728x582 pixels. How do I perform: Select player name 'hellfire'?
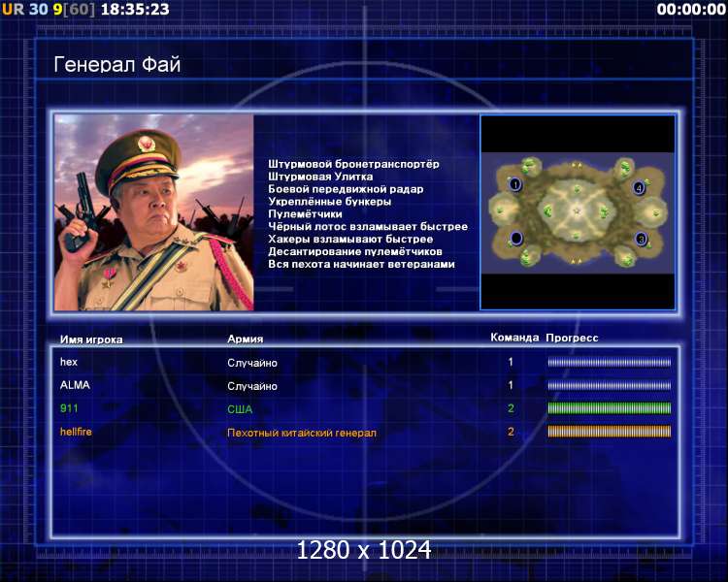click(76, 432)
